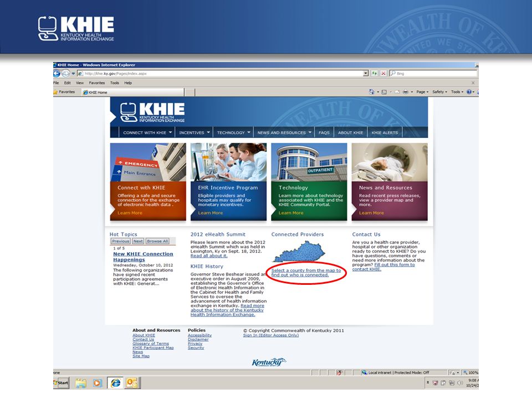Select the KHIE Home browser tab
Image resolution: width=532 pixels, height=399 pixels.
click(x=132, y=93)
